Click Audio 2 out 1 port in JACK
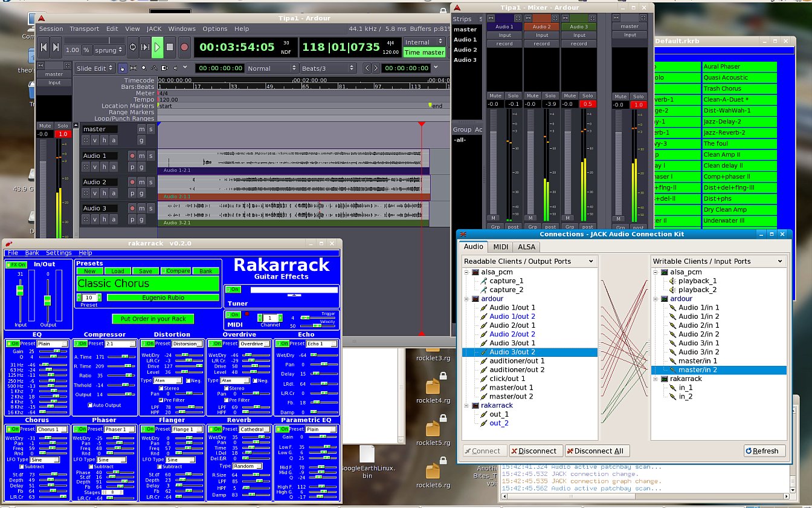The height and width of the screenshot is (508, 812). [512, 325]
